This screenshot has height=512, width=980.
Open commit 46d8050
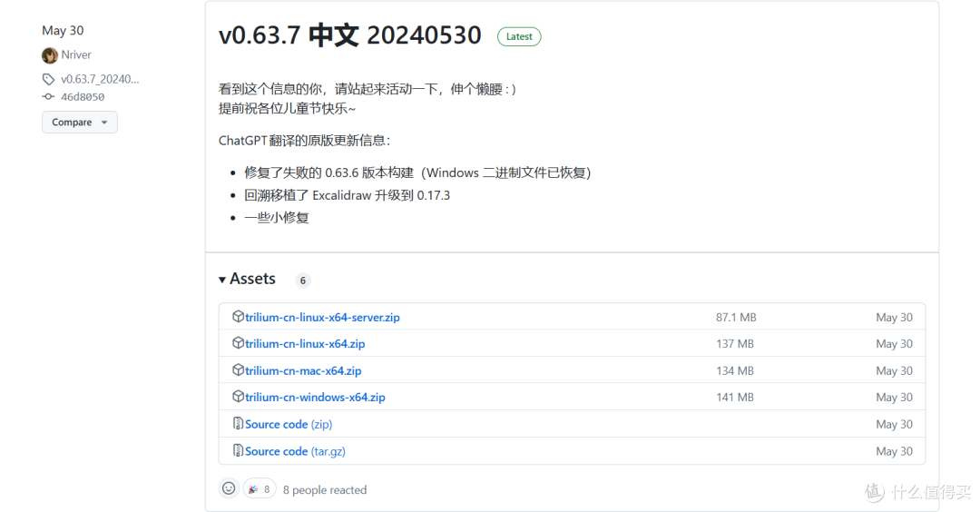point(83,97)
